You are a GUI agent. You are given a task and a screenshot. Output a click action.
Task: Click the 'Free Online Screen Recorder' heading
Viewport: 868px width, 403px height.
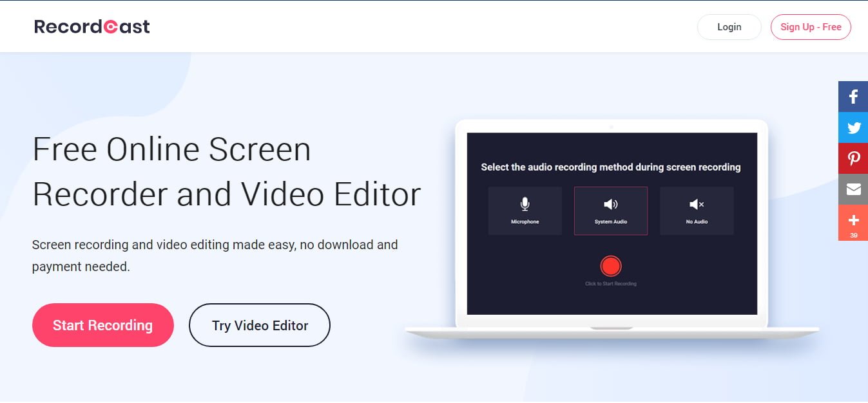tap(227, 172)
